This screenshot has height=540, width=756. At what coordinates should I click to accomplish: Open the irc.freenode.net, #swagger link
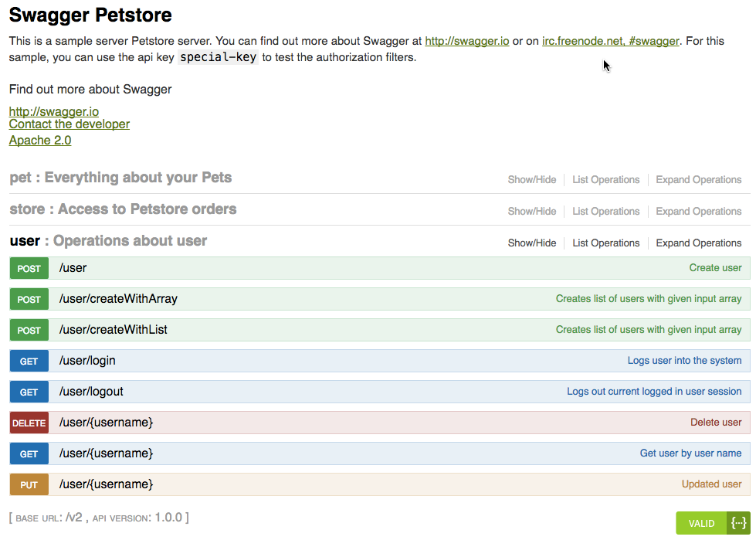610,41
